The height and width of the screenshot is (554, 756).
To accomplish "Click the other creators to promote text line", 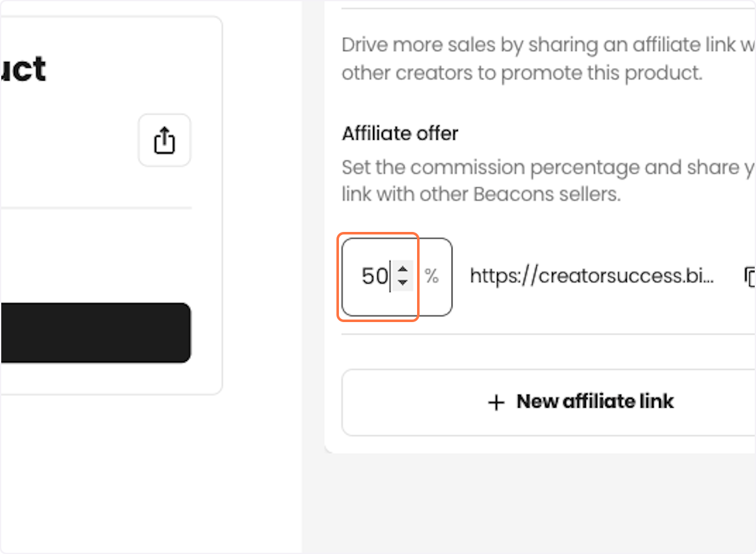I will 522,72.
